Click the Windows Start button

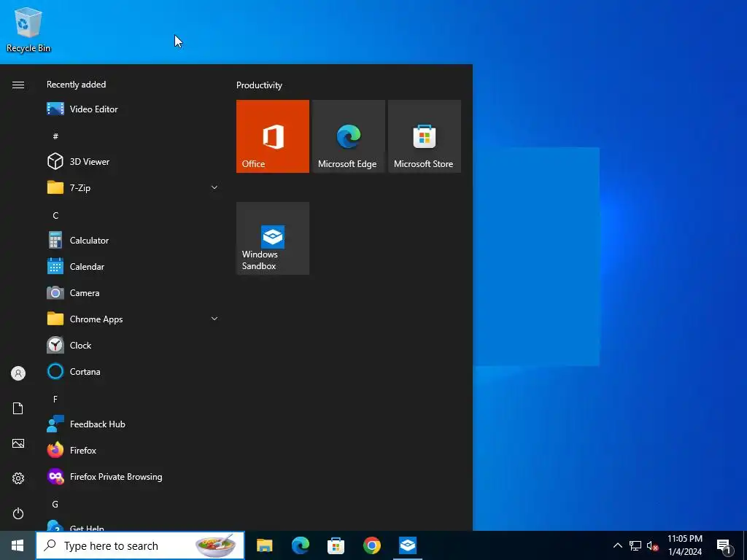coord(18,545)
